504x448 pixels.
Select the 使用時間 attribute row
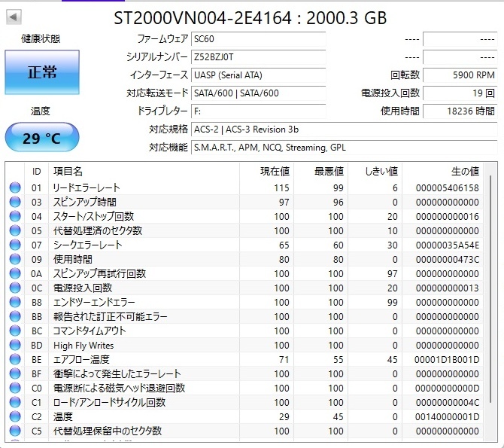244,259
